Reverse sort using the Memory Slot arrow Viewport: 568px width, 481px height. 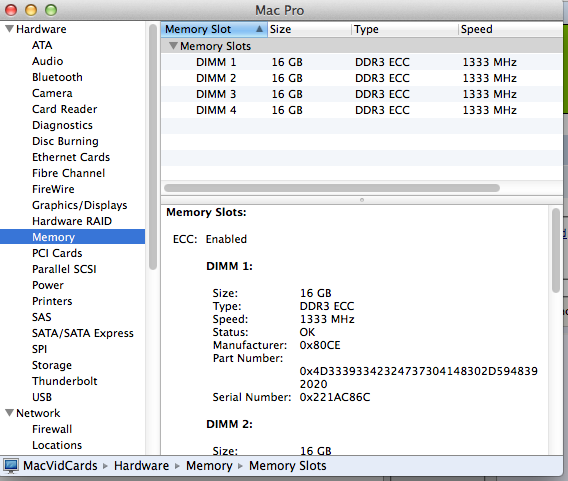pyautogui.click(x=259, y=29)
